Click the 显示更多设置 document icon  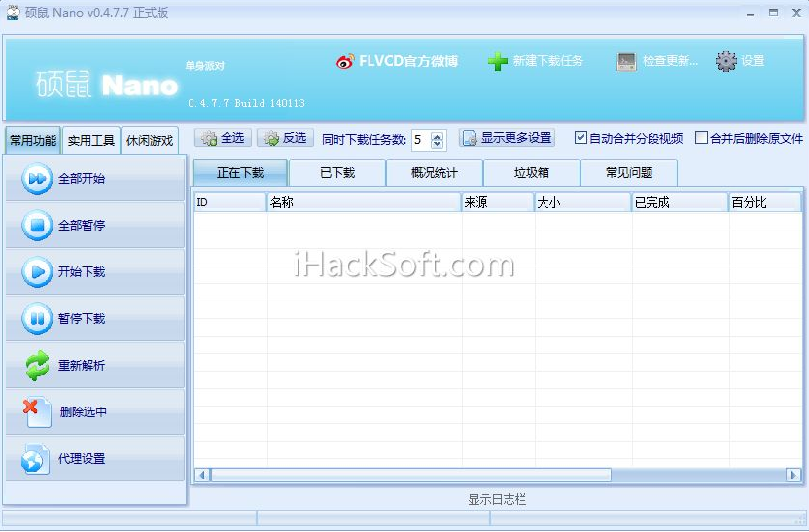pos(469,138)
